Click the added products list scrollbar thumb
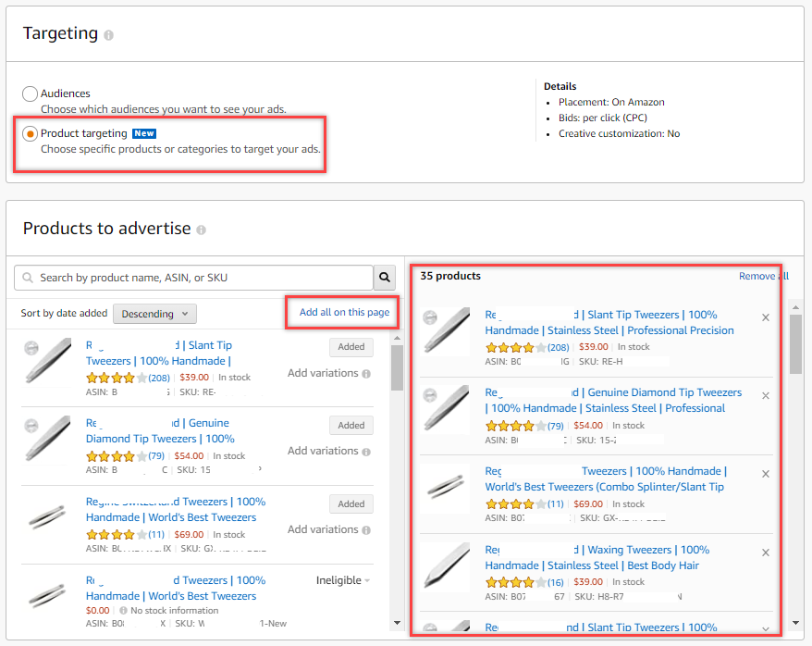Viewport: 812px width, 646px height. pos(796,344)
